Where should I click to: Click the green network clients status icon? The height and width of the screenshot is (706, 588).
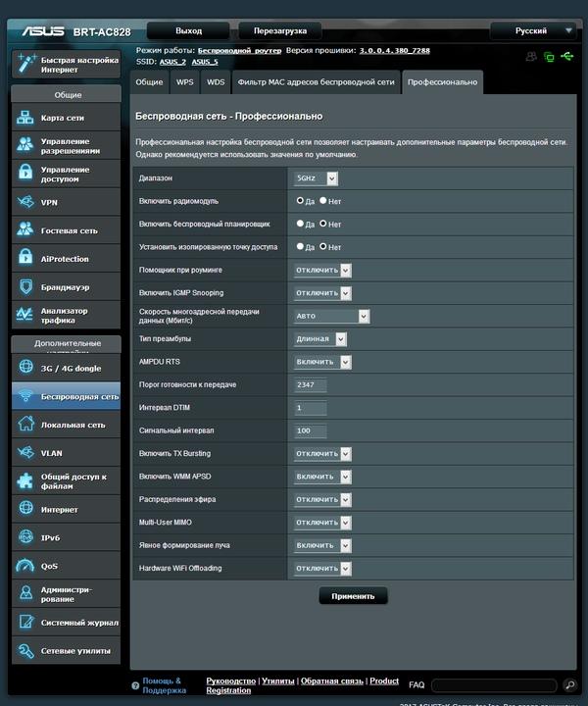point(549,57)
